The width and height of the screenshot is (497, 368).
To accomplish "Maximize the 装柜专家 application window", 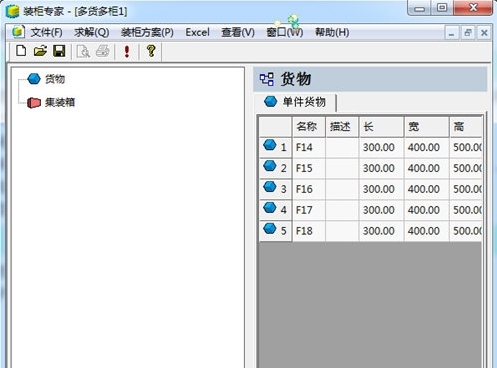I will point(442,8).
